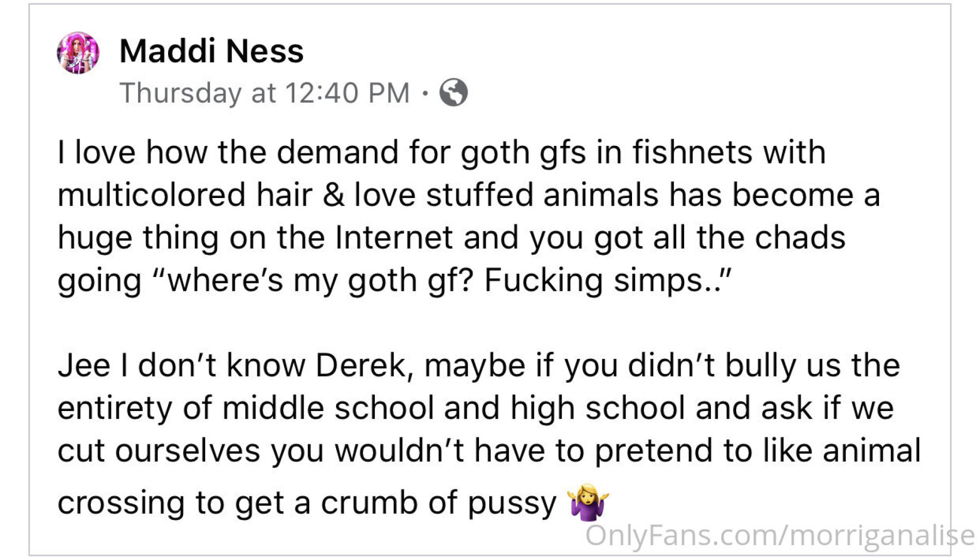
Task: Click the globe public audience icon
Action: [453, 93]
